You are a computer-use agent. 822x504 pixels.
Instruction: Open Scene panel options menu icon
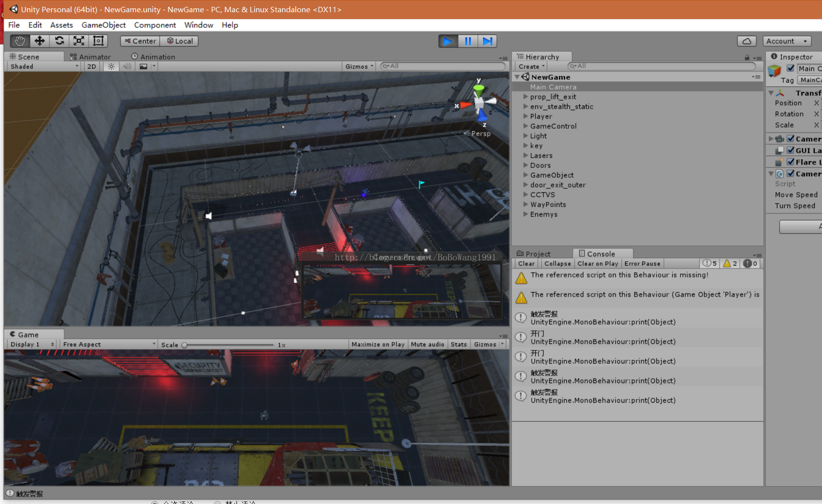pos(503,58)
